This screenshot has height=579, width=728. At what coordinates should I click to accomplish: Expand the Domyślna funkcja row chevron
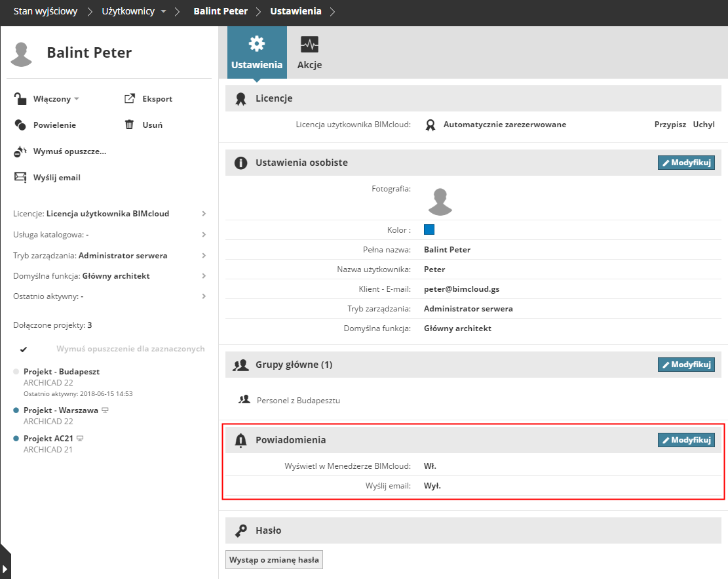[x=204, y=276]
